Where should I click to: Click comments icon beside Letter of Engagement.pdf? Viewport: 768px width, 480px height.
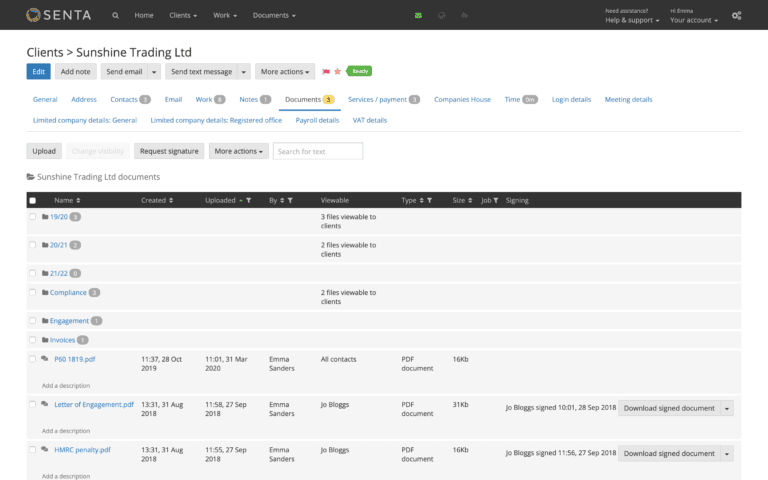(x=45, y=404)
